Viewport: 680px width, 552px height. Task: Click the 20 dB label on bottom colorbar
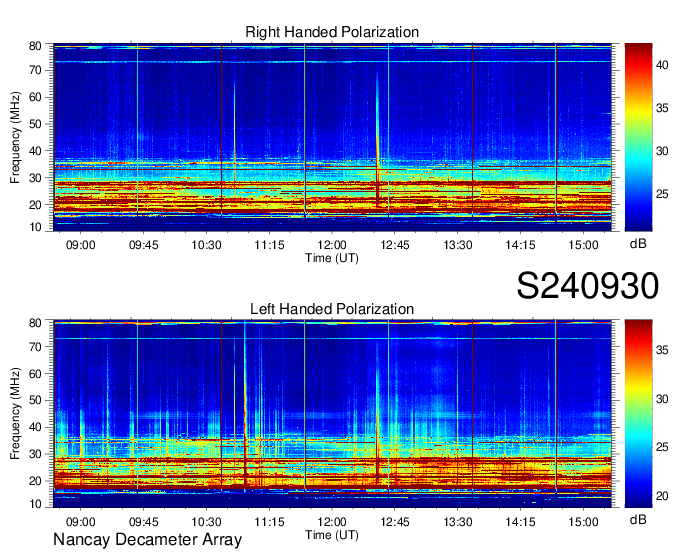click(x=662, y=496)
